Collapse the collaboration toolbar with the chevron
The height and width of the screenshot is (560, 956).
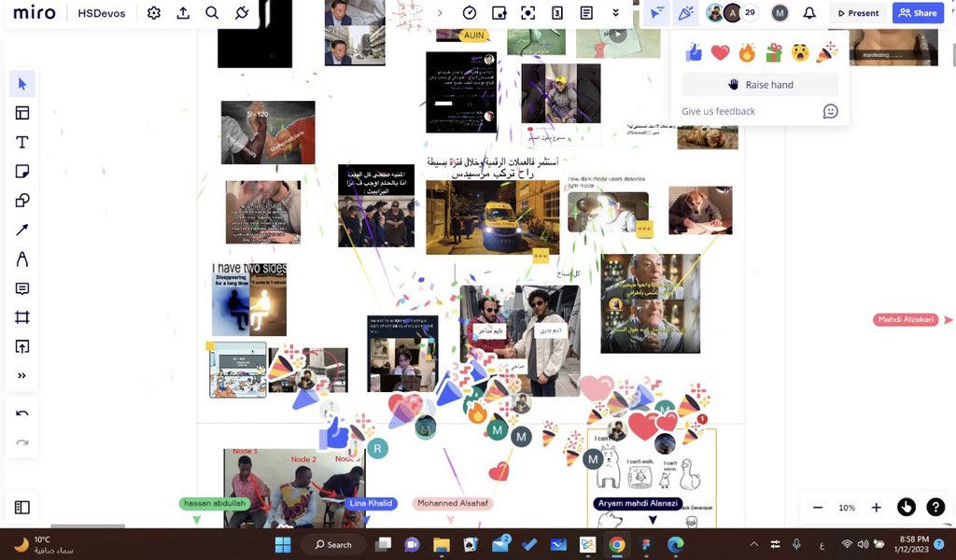[x=441, y=13]
